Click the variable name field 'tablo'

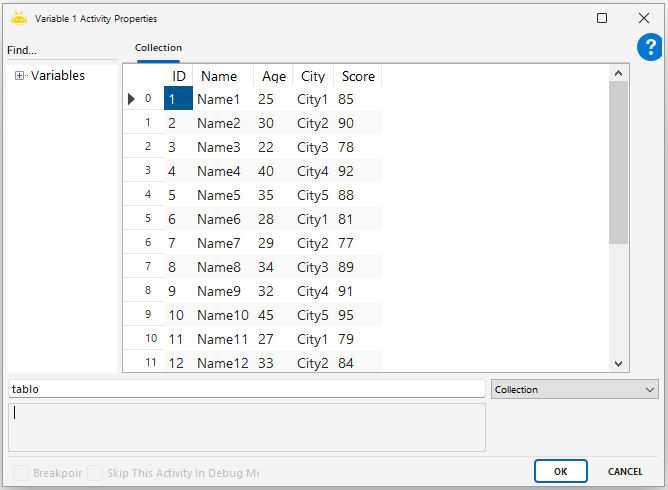pyautogui.click(x=246, y=389)
